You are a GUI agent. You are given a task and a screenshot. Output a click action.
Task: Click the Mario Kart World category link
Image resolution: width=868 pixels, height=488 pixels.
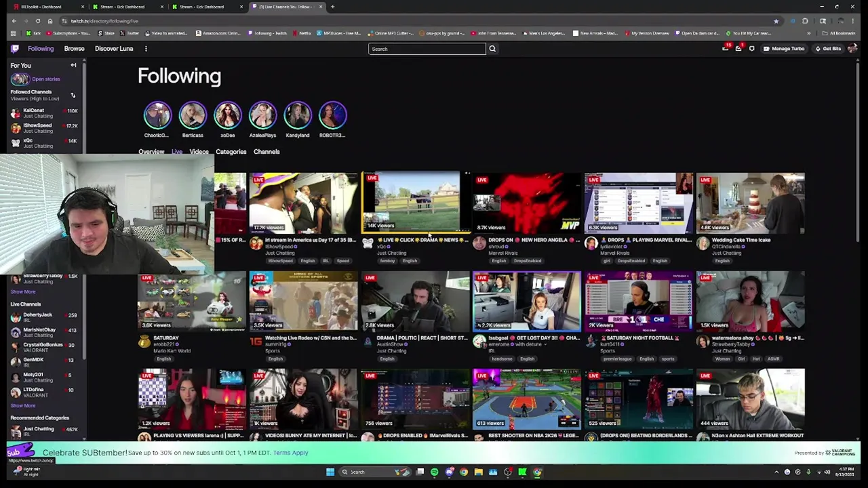pos(172,351)
